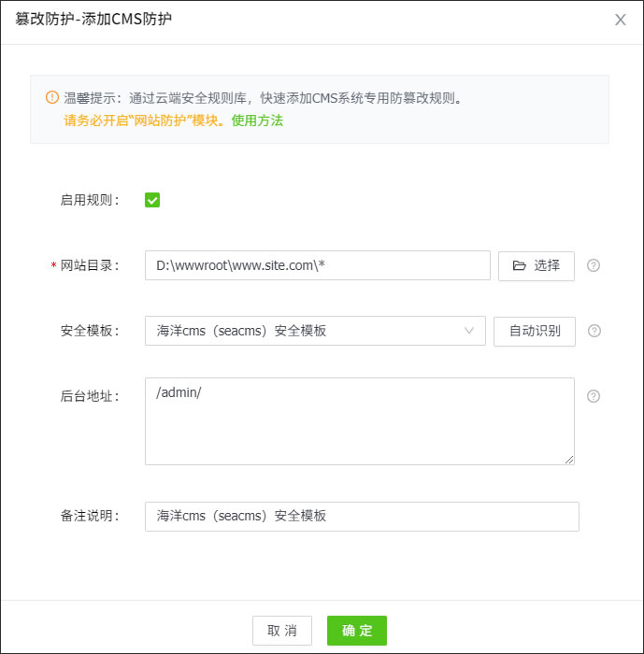Image resolution: width=644 pixels, height=654 pixels.
Task: Click the folder icon to browse 网站目录
Action: 520,265
